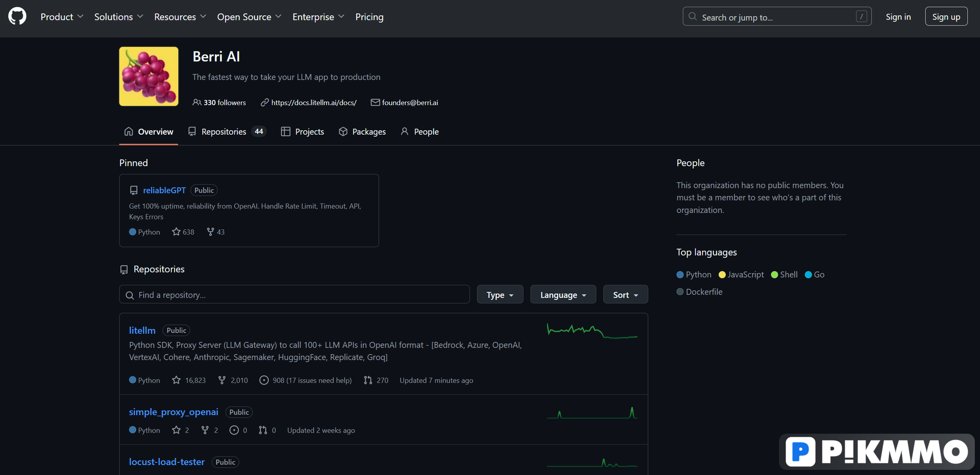Open the simple_proxy_openai repository
The width and height of the screenshot is (980, 475).
click(x=174, y=412)
